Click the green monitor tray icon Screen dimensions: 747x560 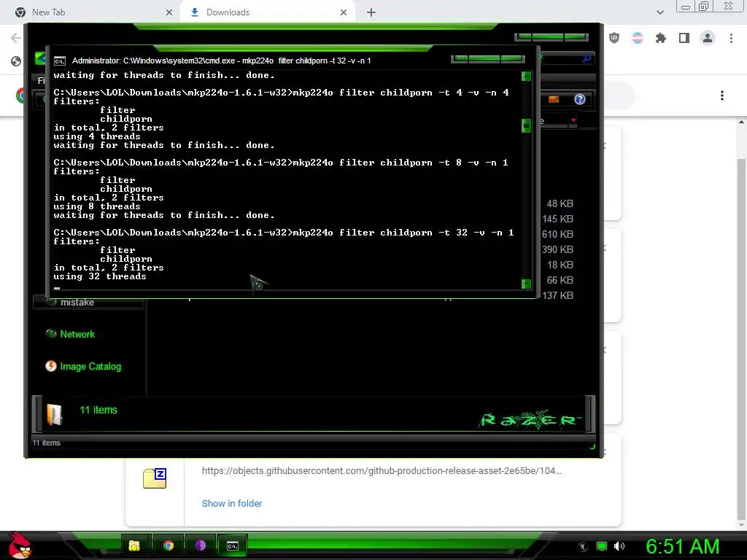pos(602,546)
